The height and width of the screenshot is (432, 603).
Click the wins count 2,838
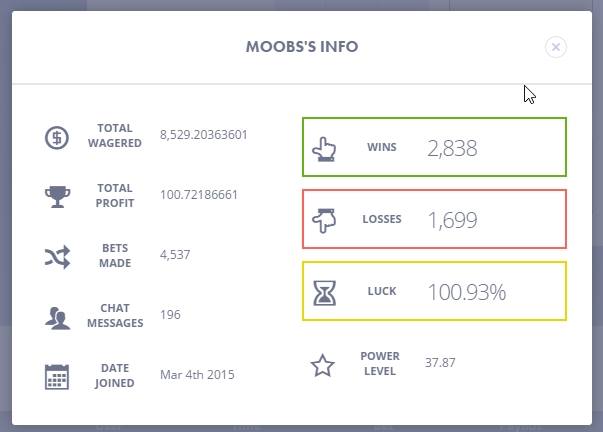(x=452, y=148)
